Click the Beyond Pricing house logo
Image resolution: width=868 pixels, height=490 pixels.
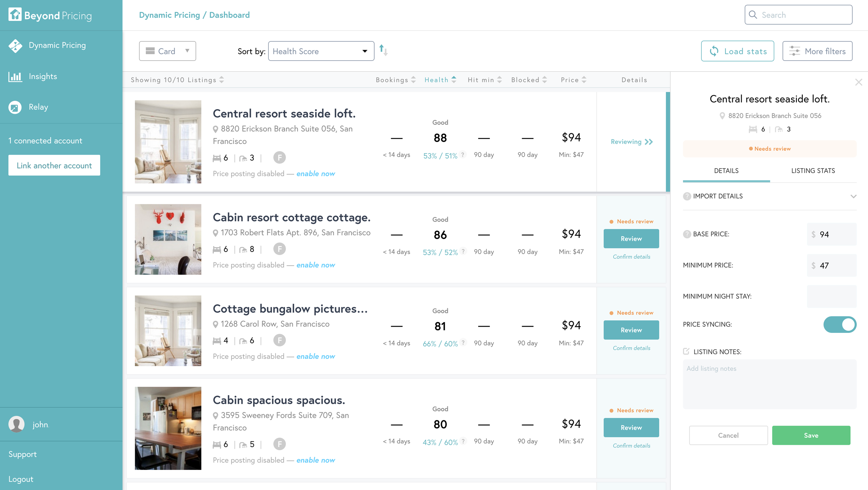click(x=15, y=15)
